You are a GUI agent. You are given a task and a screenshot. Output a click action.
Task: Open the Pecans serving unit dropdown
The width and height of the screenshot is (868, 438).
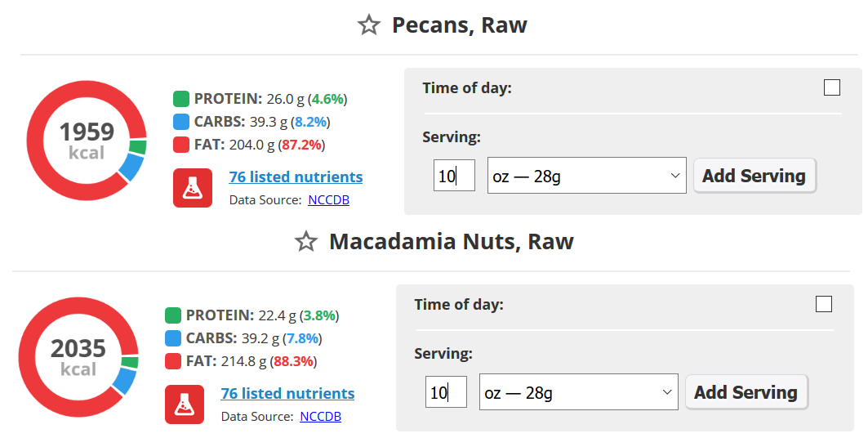click(x=586, y=176)
